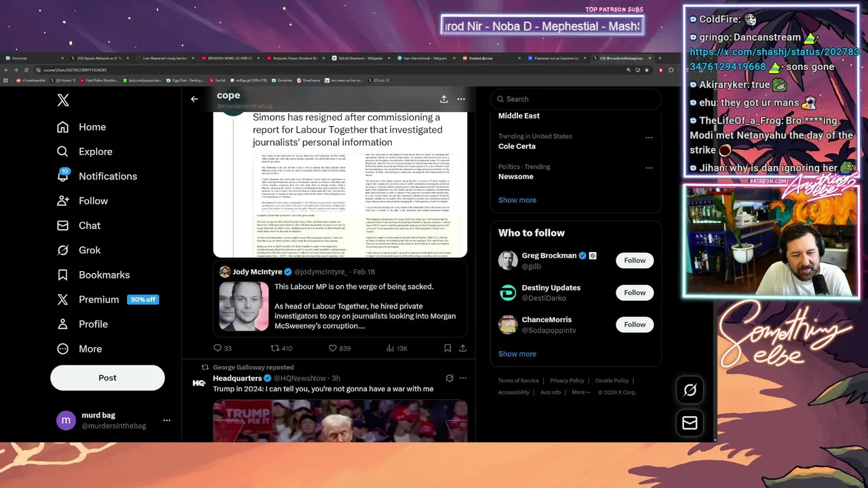The width and height of the screenshot is (868, 488).
Task: Open more options for Cole Certa trend
Action: 649,138
